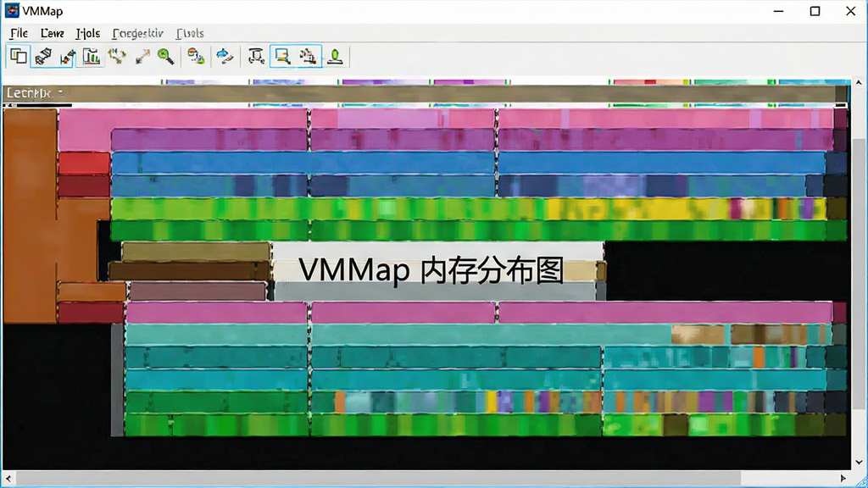Minimize the VMMap window
Image resolution: width=868 pixels, height=488 pixels.
[x=778, y=11]
